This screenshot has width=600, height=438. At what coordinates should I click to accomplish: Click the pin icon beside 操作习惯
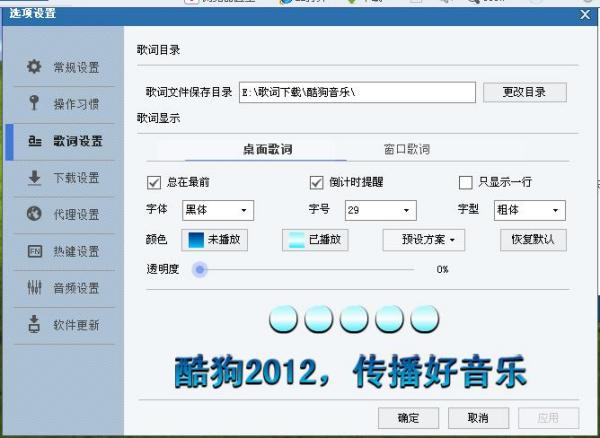pos(34,103)
